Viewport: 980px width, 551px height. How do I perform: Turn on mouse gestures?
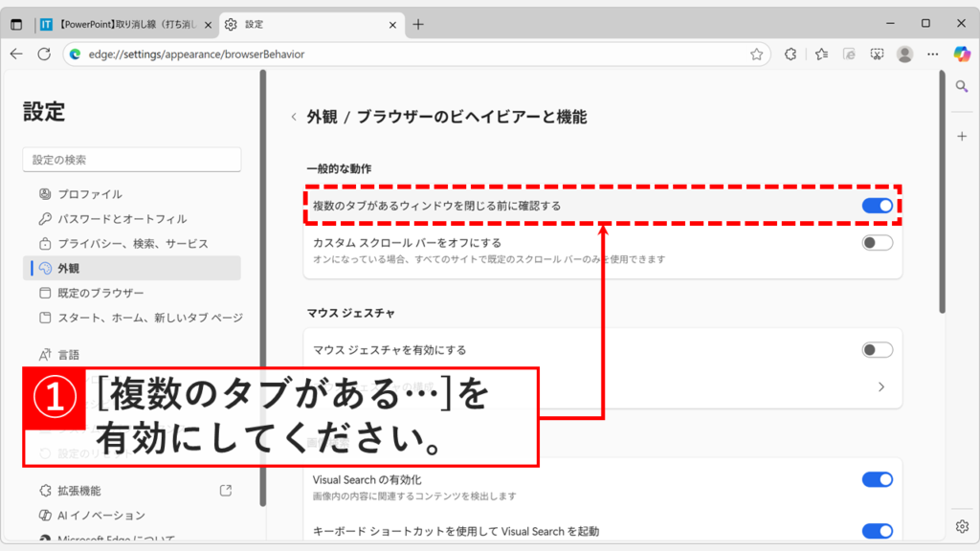click(x=878, y=350)
